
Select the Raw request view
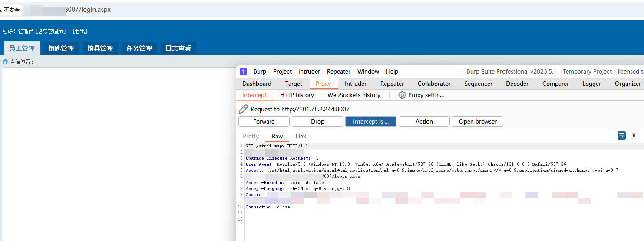point(277,136)
